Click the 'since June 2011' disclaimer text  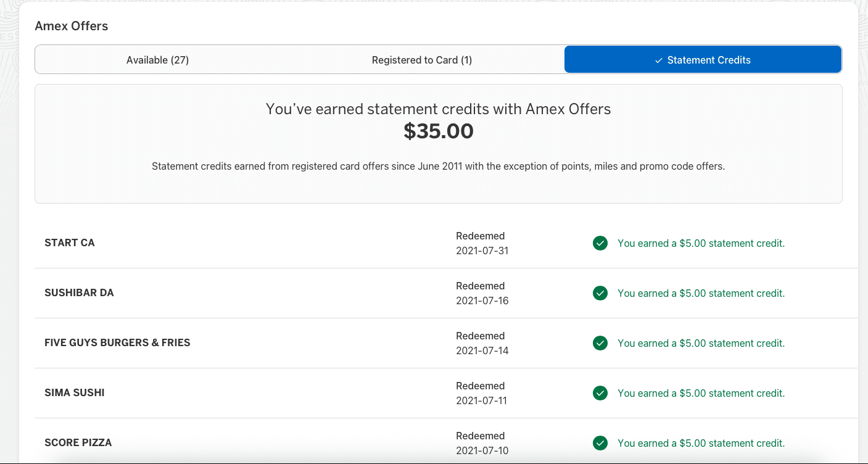(x=439, y=167)
